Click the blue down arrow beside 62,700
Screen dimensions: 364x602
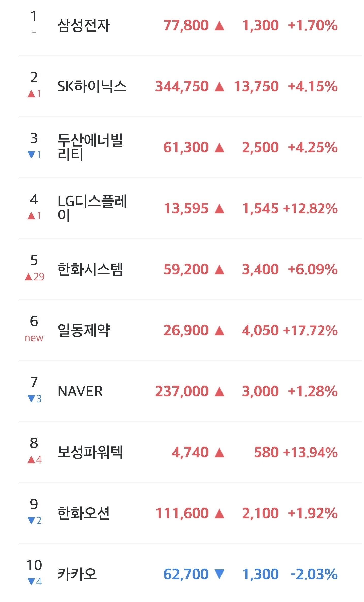219,574
